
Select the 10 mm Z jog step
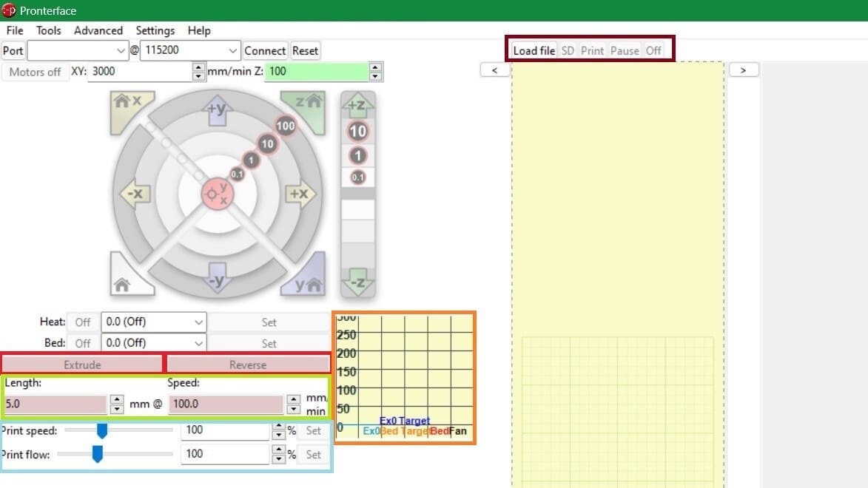click(357, 131)
